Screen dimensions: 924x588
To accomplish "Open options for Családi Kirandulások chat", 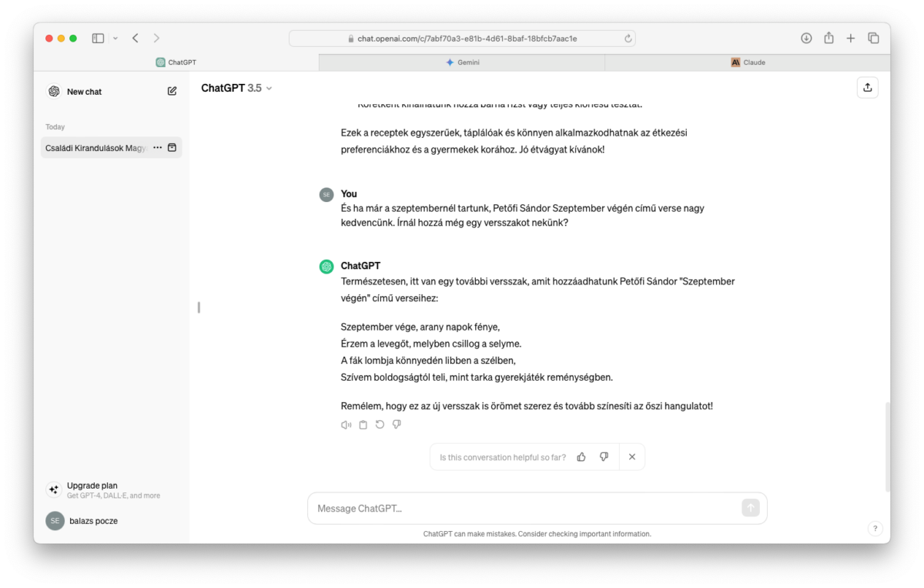I will 157,147.
